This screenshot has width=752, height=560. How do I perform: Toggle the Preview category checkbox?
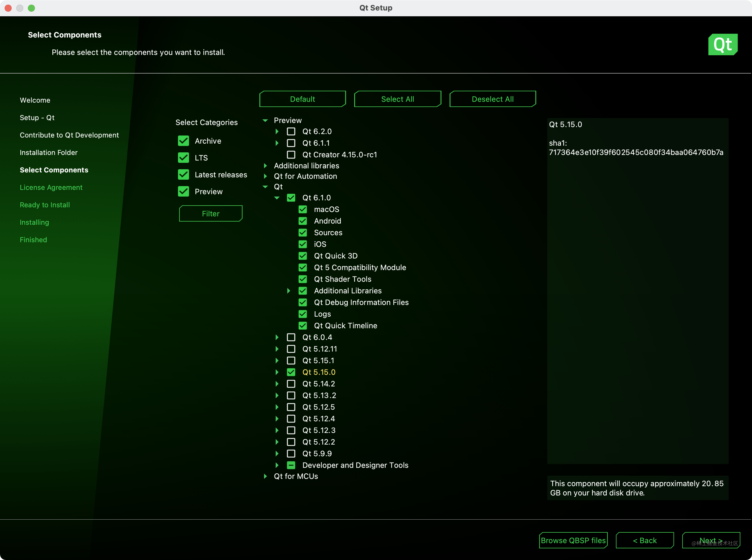[x=183, y=192]
